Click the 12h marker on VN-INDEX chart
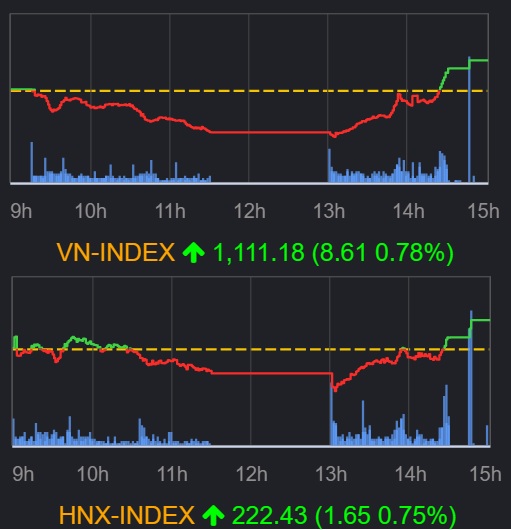The width and height of the screenshot is (511, 530). click(250, 211)
